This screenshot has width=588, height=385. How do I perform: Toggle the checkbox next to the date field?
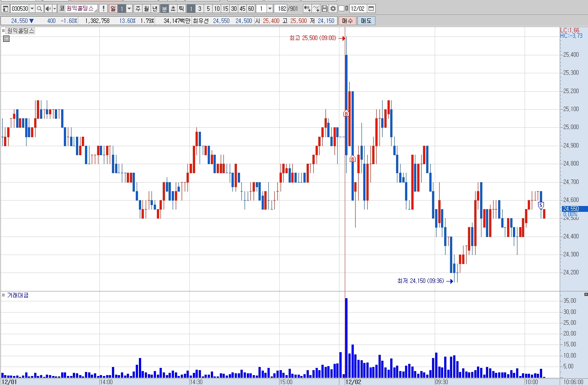(341, 9)
